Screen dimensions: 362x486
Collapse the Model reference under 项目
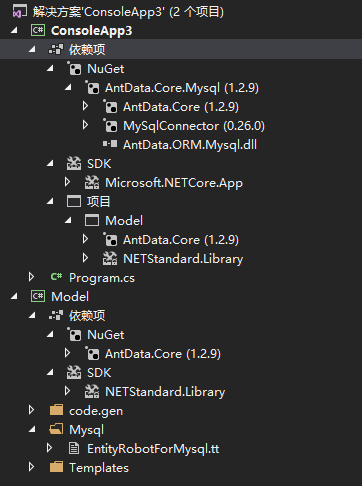click(x=68, y=220)
